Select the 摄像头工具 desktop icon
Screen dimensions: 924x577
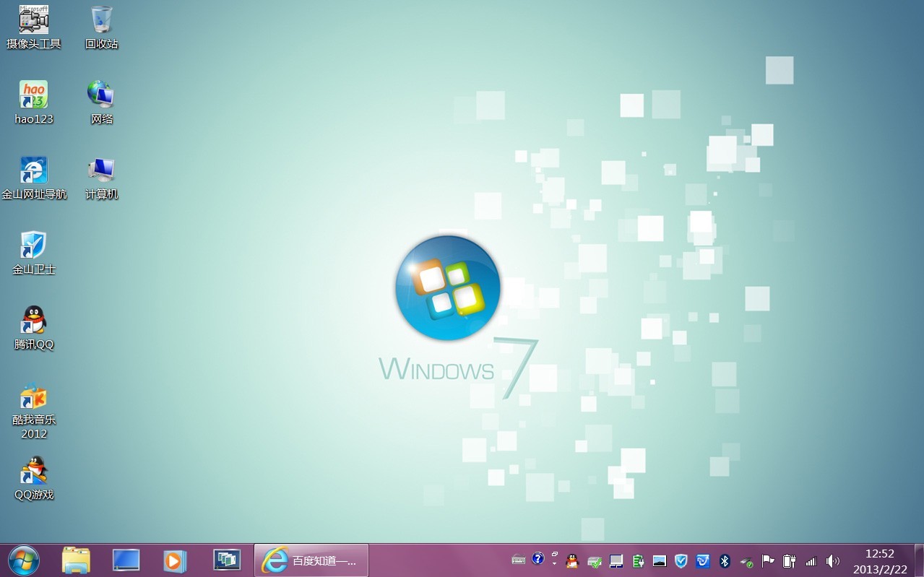[33, 27]
